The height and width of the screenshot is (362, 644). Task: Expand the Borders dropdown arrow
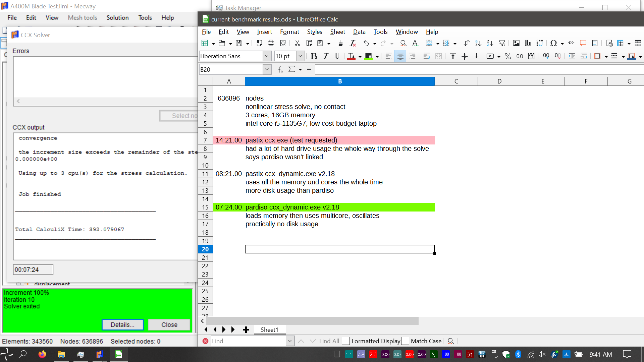(606, 57)
